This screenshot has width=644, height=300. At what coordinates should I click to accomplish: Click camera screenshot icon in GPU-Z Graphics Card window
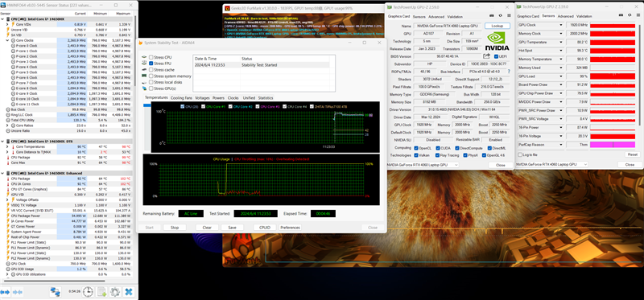click(491, 15)
